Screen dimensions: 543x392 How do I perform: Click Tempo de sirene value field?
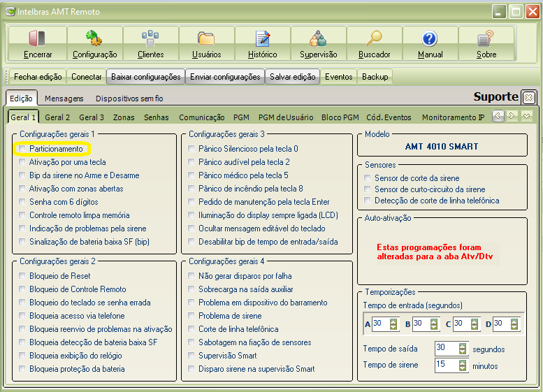447,365
